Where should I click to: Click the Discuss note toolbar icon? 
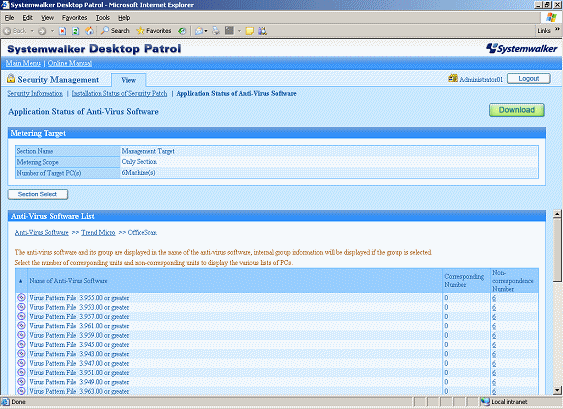click(x=249, y=31)
